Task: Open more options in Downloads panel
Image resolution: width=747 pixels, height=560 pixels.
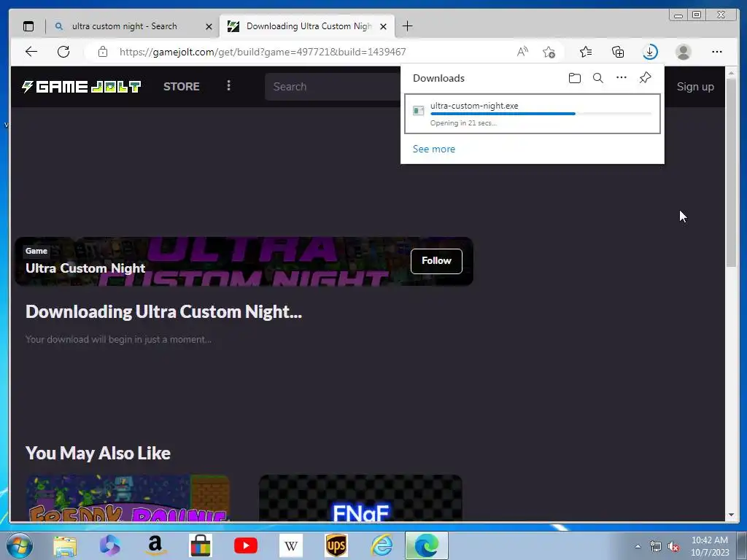Action: [x=622, y=77]
